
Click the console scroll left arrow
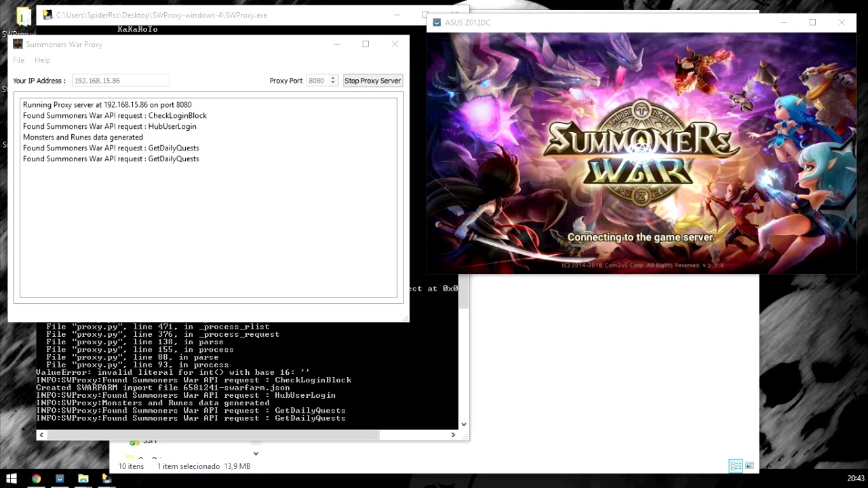[x=41, y=434]
